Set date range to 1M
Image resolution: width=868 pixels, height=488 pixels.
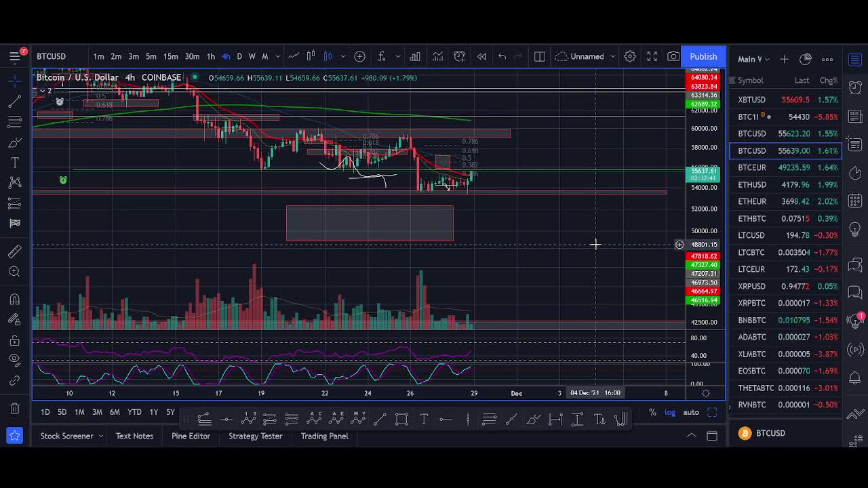(x=79, y=412)
